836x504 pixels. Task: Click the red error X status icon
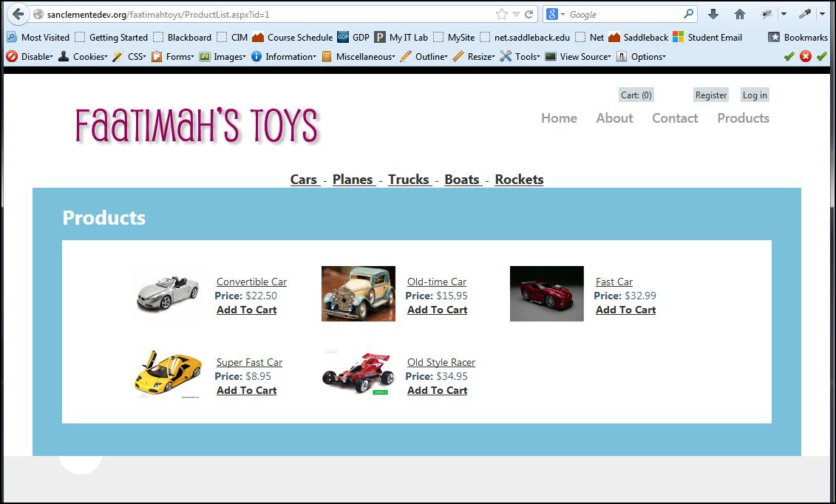coord(805,56)
